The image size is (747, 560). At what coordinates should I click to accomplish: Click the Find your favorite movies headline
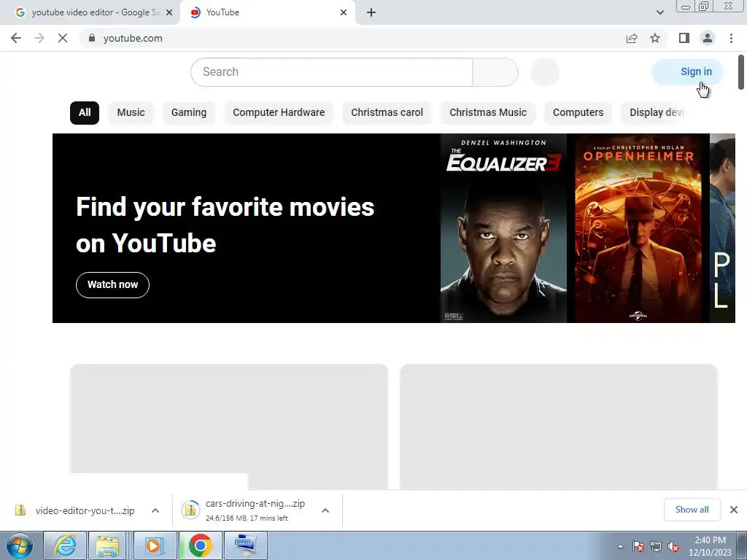click(x=225, y=225)
